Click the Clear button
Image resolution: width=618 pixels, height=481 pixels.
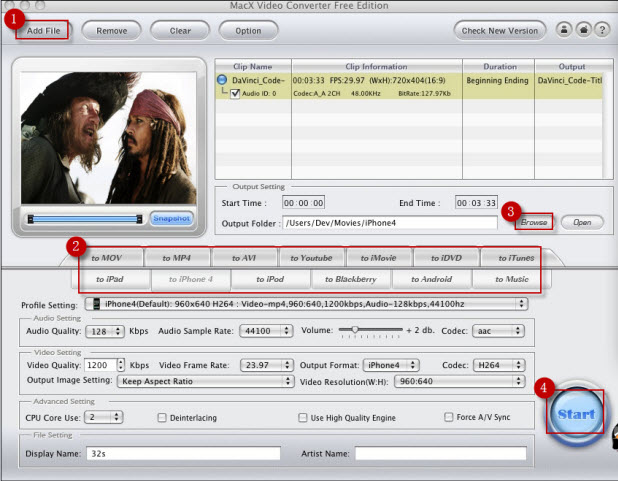(180, 30)
